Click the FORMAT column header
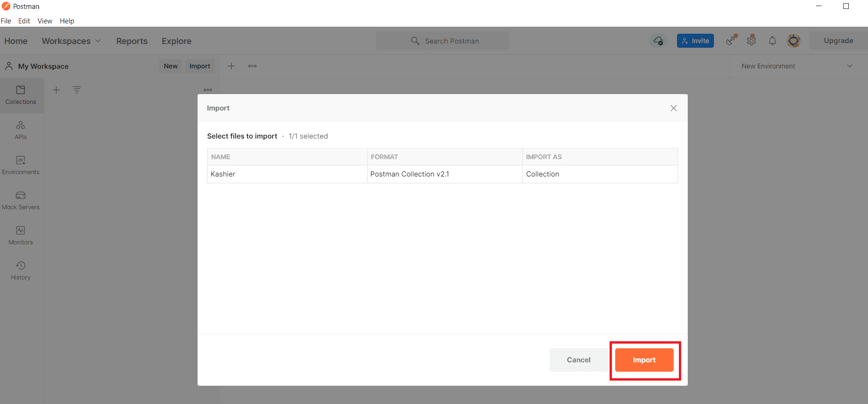This screenshot has height=404, width=868. click(x=445, y=157)
